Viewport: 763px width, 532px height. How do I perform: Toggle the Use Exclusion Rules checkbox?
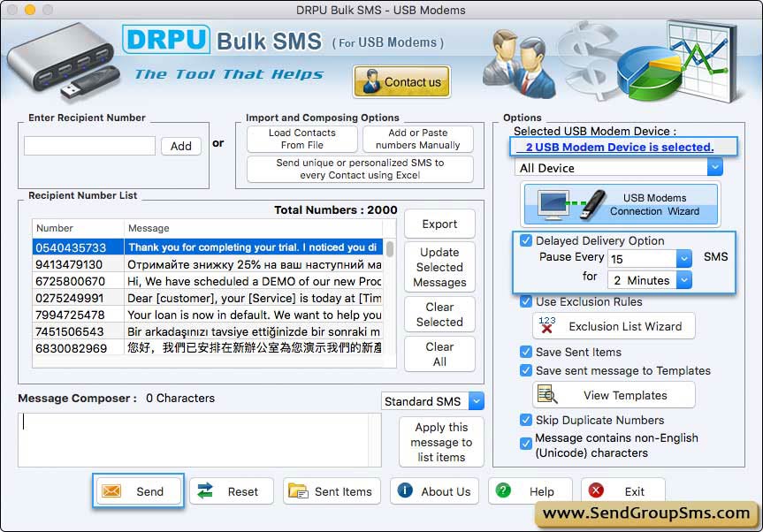(525, 301)
